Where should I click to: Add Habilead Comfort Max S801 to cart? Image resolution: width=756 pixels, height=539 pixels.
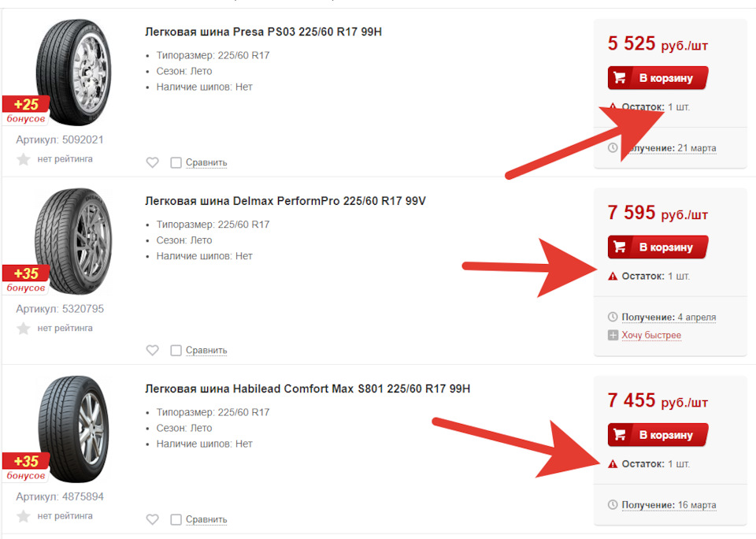[x=658, y=435]
